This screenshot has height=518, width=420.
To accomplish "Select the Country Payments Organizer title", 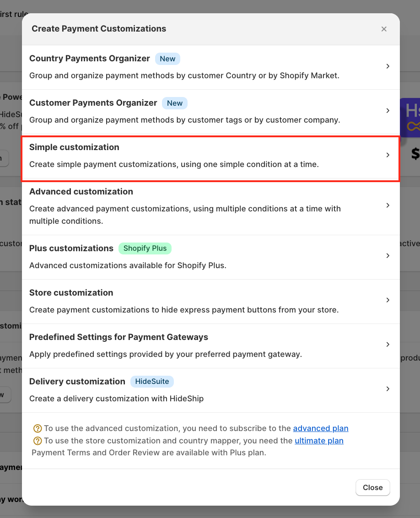I will click(x=90, y=59).
